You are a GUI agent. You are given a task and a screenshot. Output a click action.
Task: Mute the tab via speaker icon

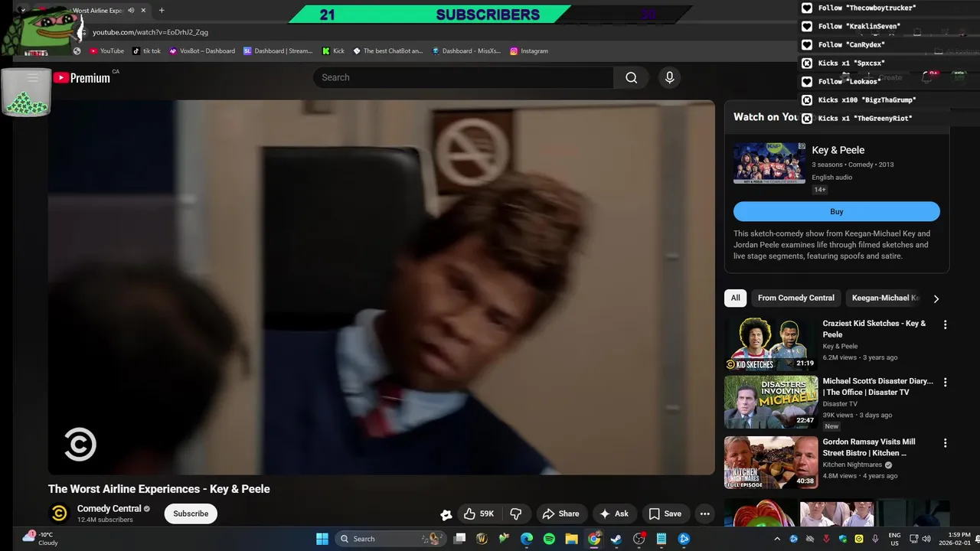click(x=131, y=11)
